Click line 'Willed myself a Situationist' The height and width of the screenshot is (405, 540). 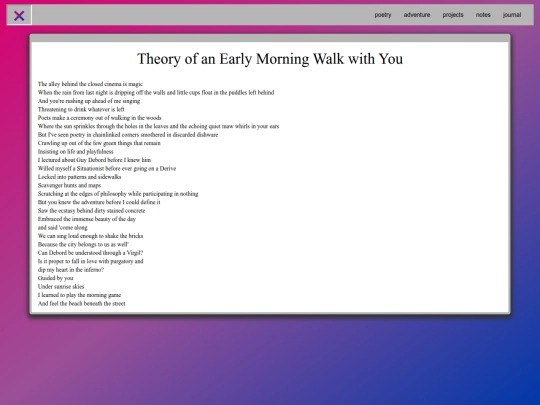(x=107, y=168)
